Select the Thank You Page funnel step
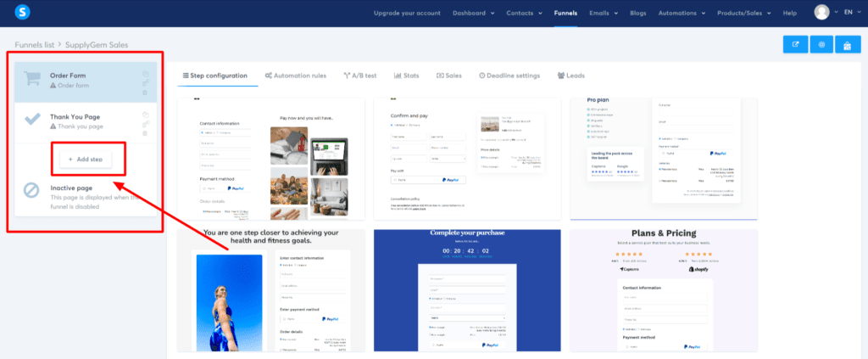 (x=86, y=122)
